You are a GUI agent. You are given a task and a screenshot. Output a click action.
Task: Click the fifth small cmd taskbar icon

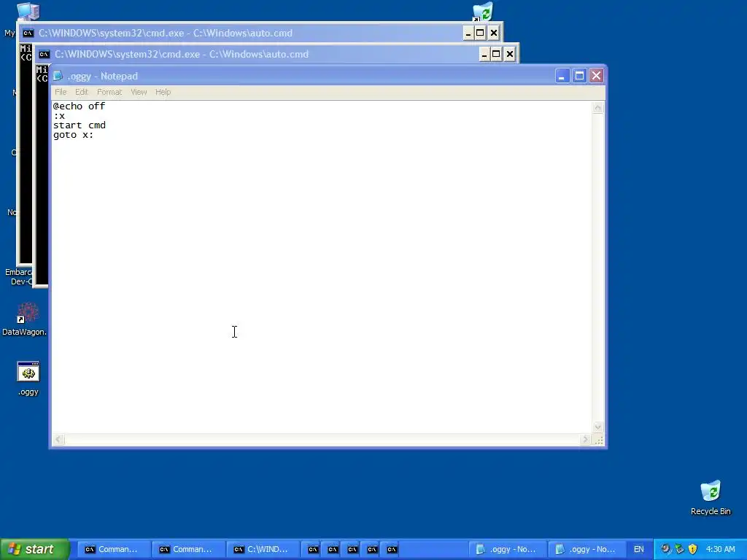click(392, 549)
